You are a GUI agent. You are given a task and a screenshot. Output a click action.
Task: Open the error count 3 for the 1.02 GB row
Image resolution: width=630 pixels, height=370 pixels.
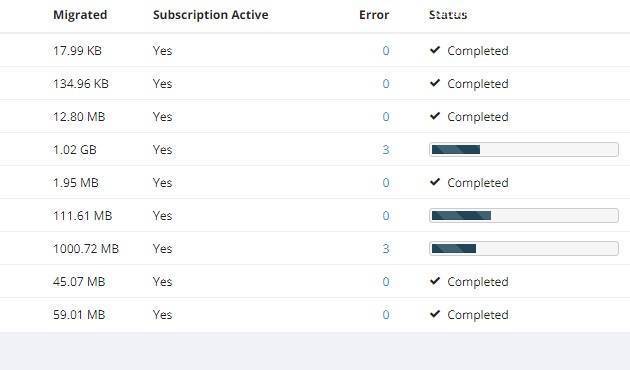pos(386,150)
